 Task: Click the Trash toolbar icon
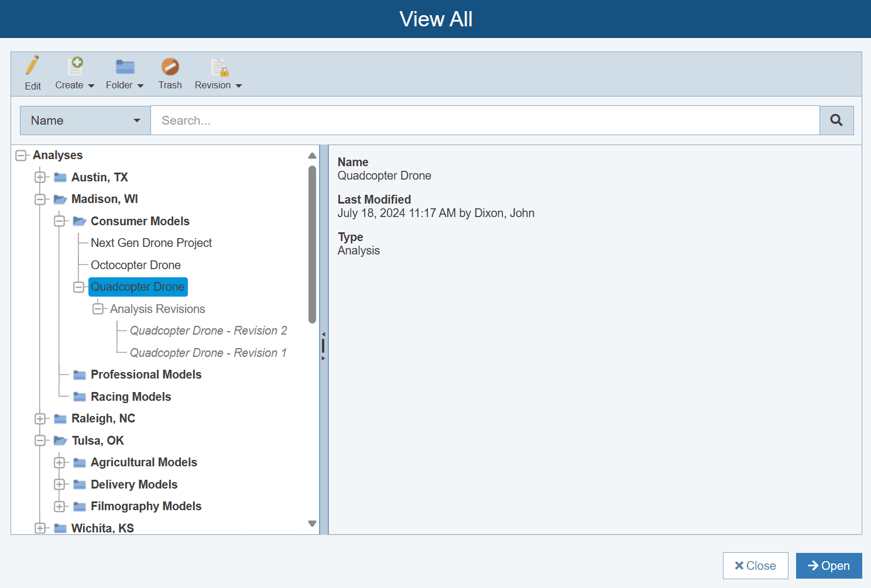click(170, 67)
